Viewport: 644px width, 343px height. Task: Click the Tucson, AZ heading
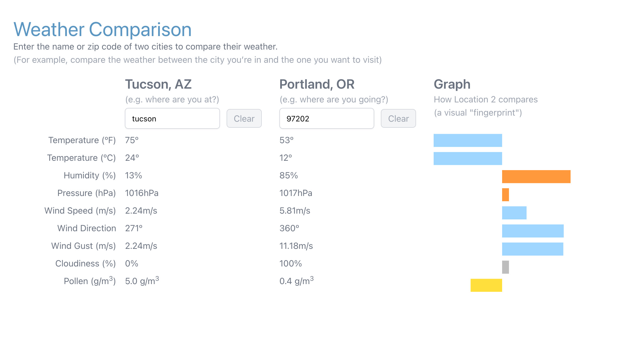point(158,84)
